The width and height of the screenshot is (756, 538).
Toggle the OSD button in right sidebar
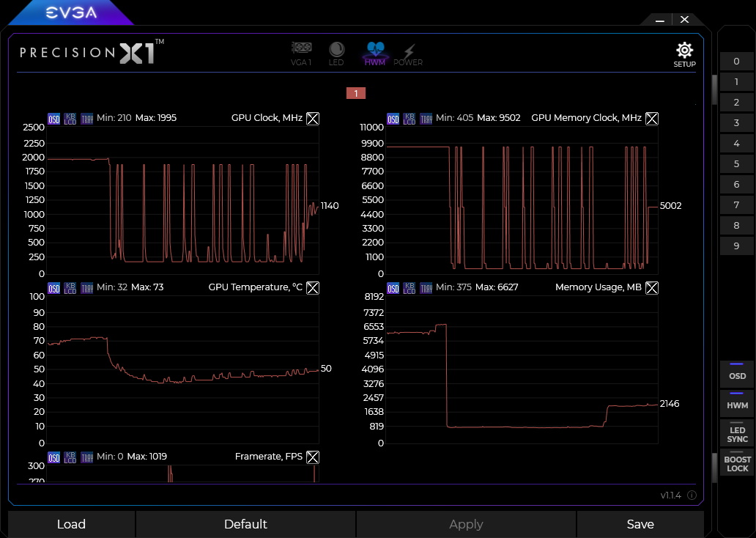[737, 375]
